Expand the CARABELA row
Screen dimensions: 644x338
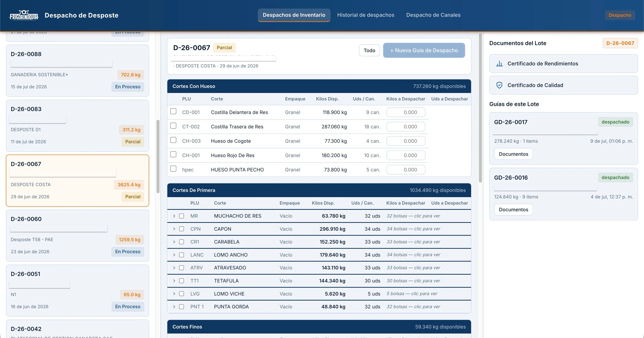point(174,242)
